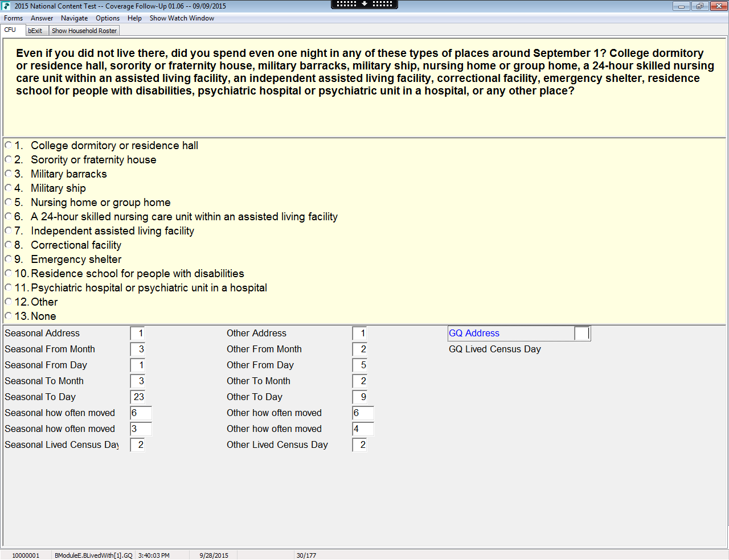Click status bar date 9/28/2015
Viewport: 729px width, 560px height.
pos(214,555)
